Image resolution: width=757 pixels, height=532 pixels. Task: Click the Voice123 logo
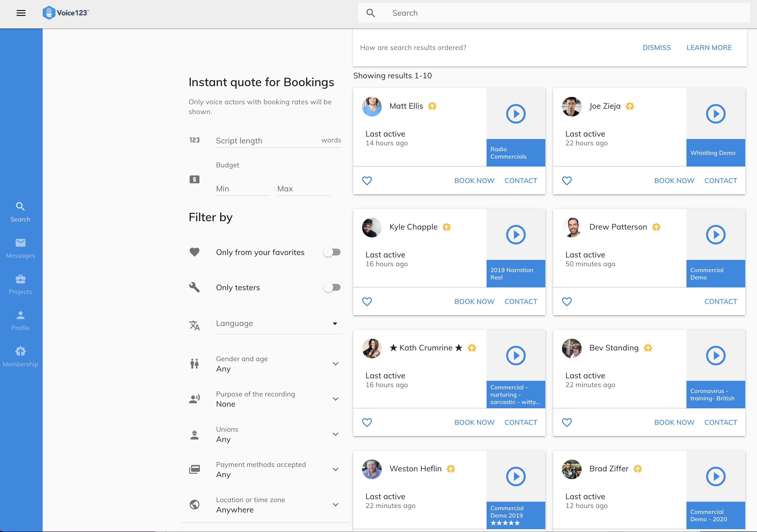(66, 13)
